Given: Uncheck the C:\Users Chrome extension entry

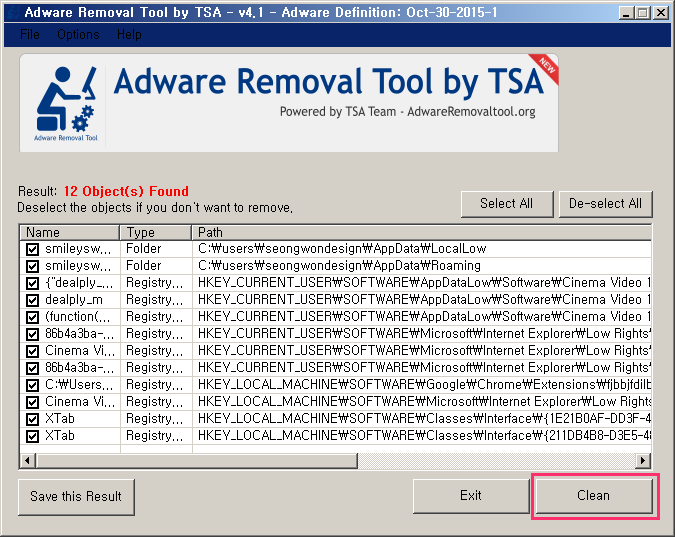Looking at the screenshot, I should pos(32,385).
